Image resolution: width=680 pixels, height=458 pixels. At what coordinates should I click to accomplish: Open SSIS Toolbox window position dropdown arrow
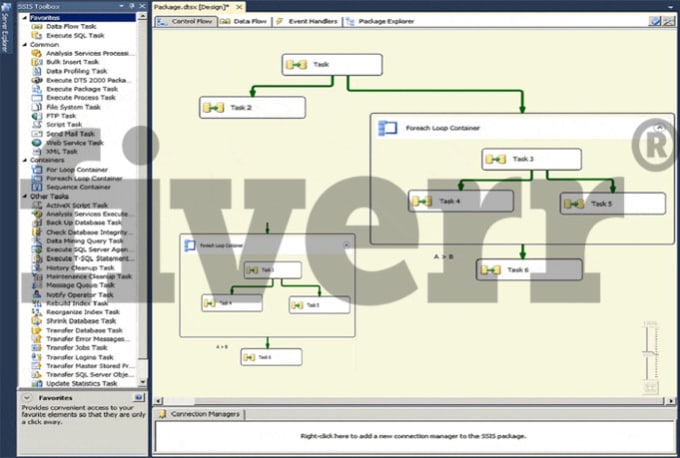[121, 6]
